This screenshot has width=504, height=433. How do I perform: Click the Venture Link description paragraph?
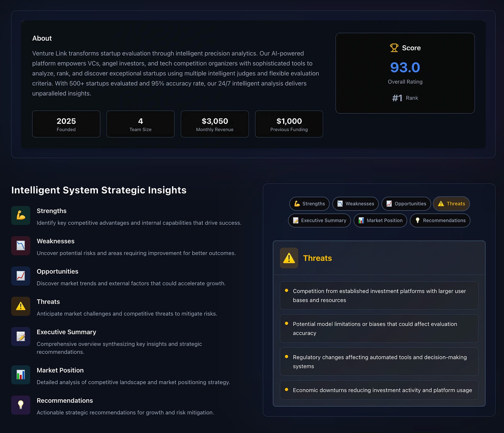click(x=176, y=73)
